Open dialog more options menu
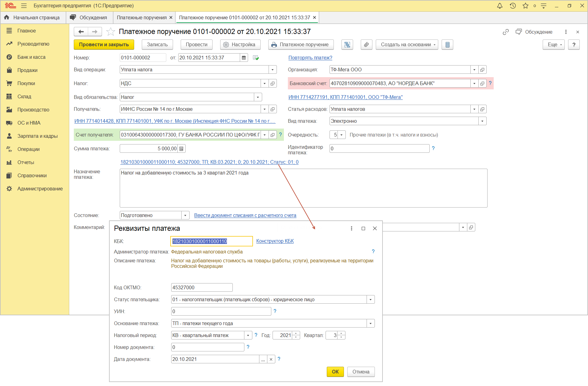The image size is (588, 386). tap(352, 228)
